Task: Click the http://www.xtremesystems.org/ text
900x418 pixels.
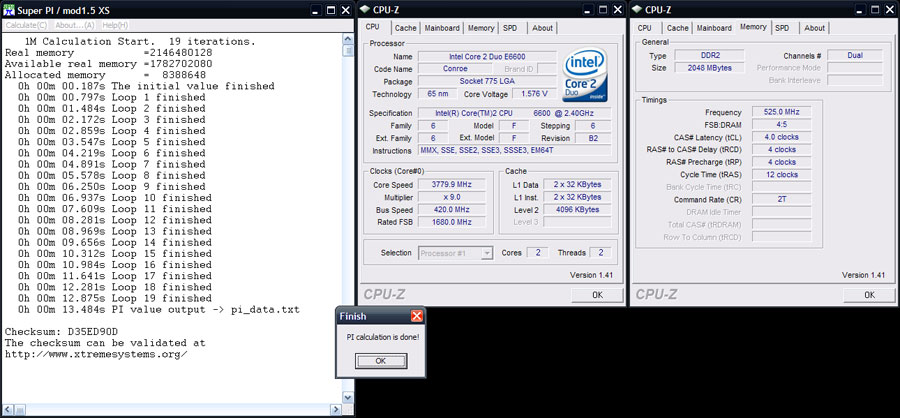Action: [96, 354]
